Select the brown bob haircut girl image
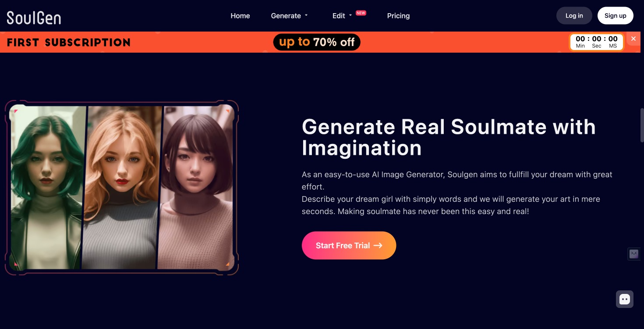 coord(196,188)
